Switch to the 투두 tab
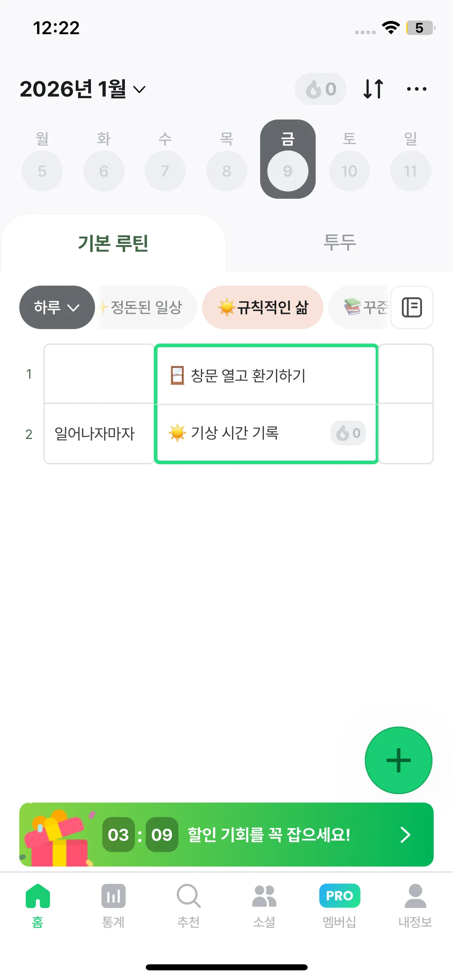This screenshot has width=453, height=980. tap(340, 243)
